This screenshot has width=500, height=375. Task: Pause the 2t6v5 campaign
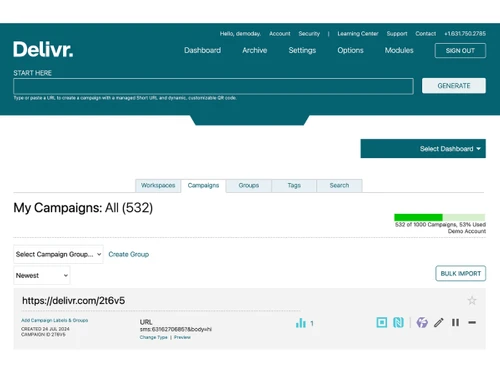(455, 322)
